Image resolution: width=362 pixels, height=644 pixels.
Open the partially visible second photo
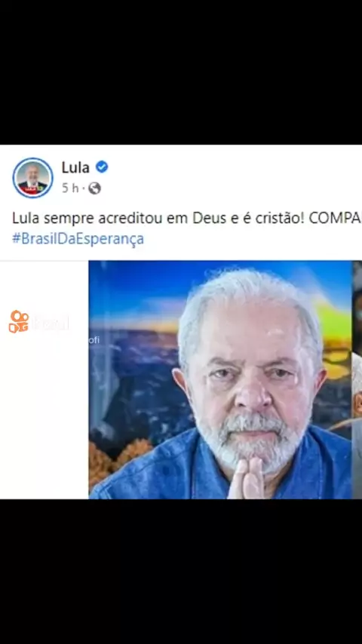(x=357, y=380)
